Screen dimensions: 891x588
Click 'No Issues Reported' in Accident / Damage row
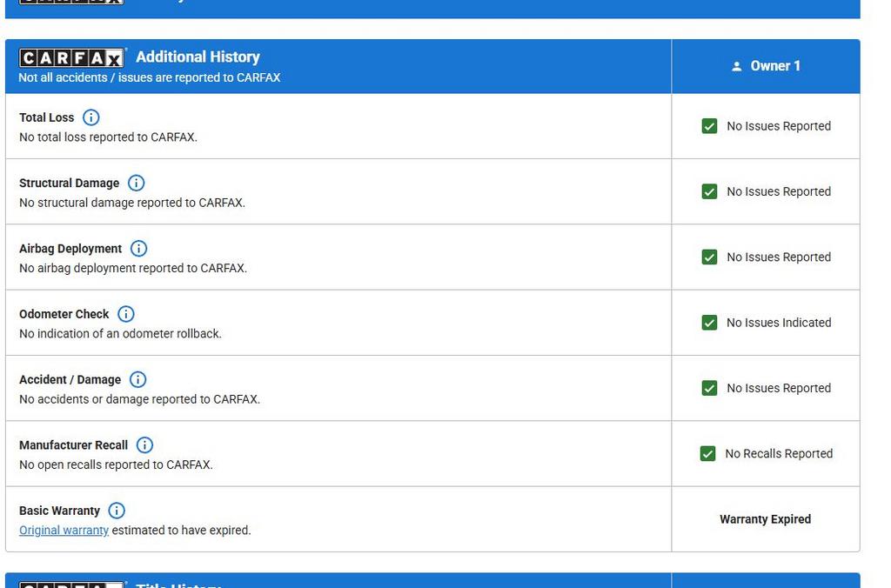click(x=779, y=388)
